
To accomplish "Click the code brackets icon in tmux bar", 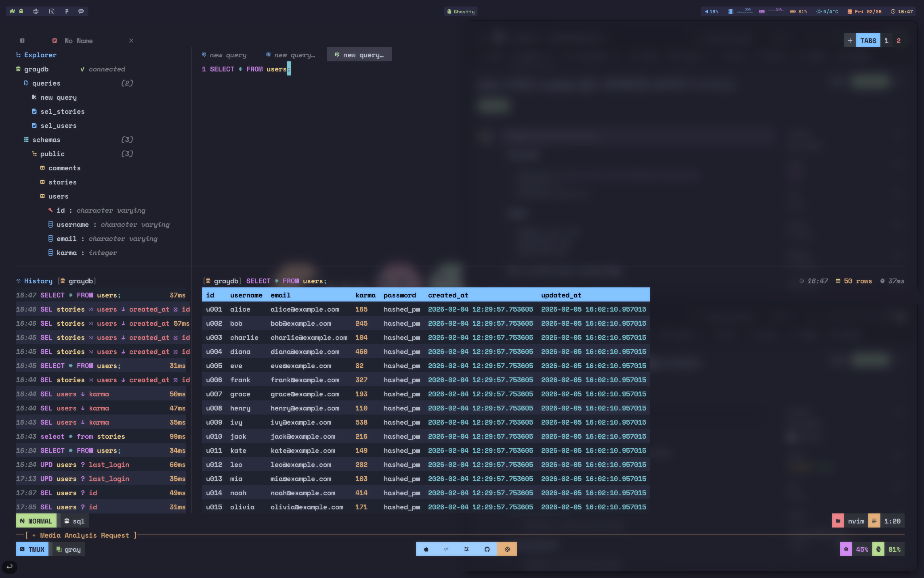I will (446, 549).
